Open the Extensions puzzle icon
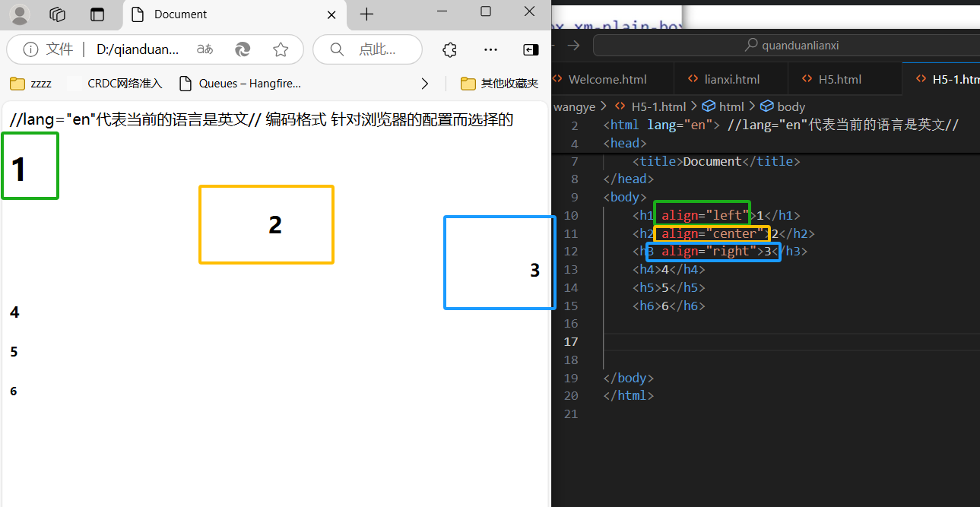 (x=449, y=49)
